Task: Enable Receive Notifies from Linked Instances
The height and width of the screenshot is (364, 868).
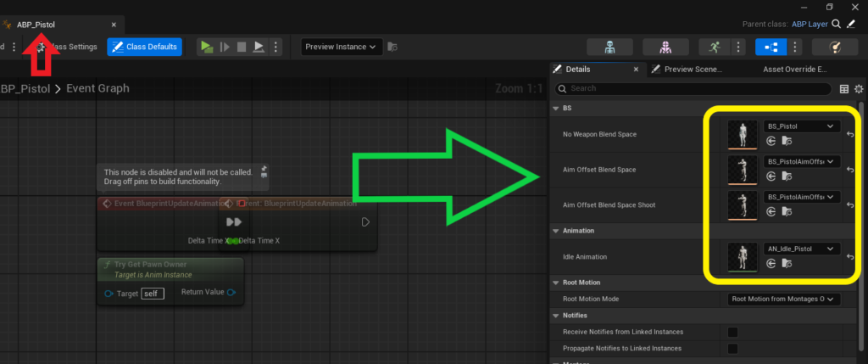Action: (x=732, y=331)
